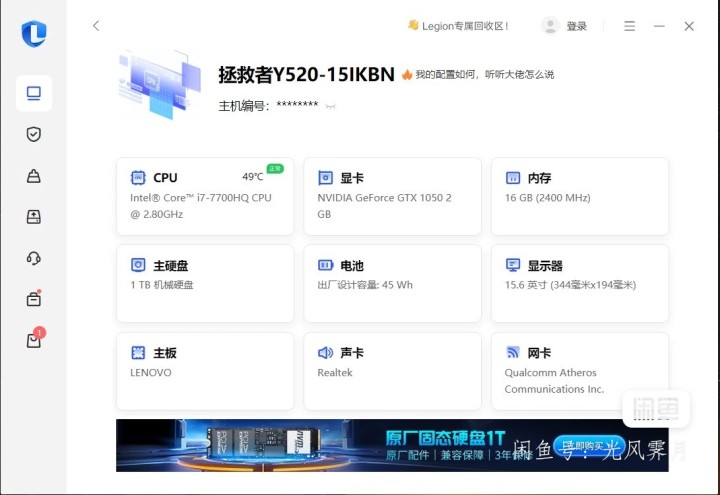Open the shopping bag icon with red badge
720x495 pixels.
click(35, 338)
